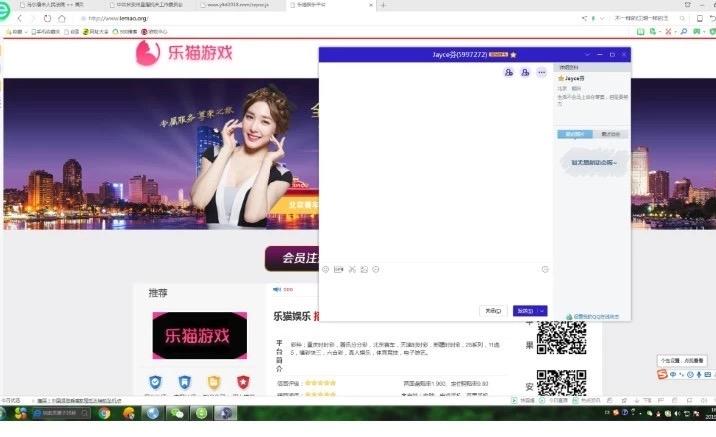Close the active fourth browser tab
This screenshot has height=437, width=716.
click(370, 5)
